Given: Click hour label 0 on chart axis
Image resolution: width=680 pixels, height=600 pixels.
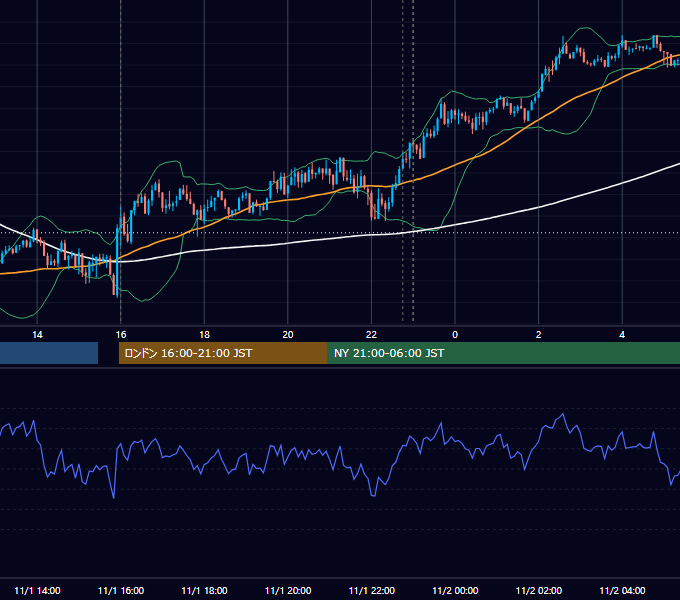Looking at the screenshot, I should (455, 335).
